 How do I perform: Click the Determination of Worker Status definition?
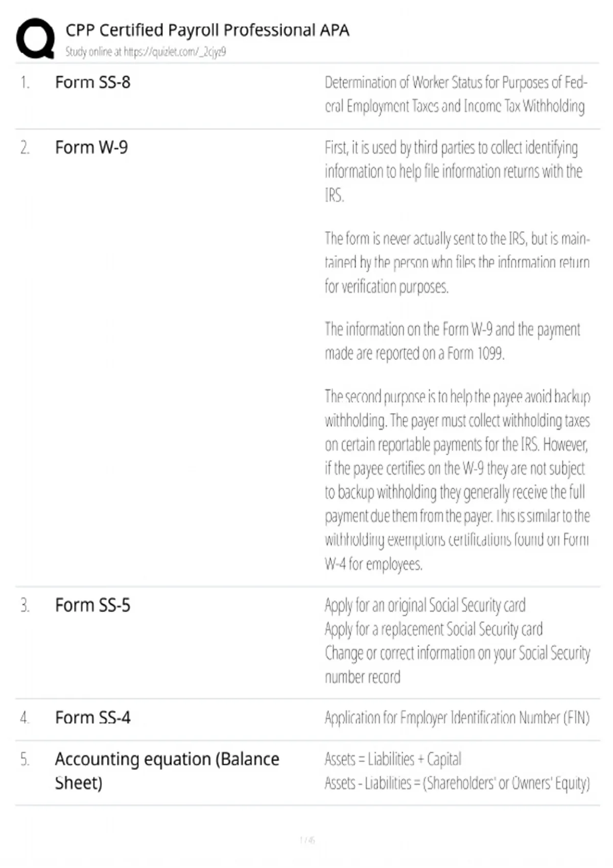coord(456,94)
